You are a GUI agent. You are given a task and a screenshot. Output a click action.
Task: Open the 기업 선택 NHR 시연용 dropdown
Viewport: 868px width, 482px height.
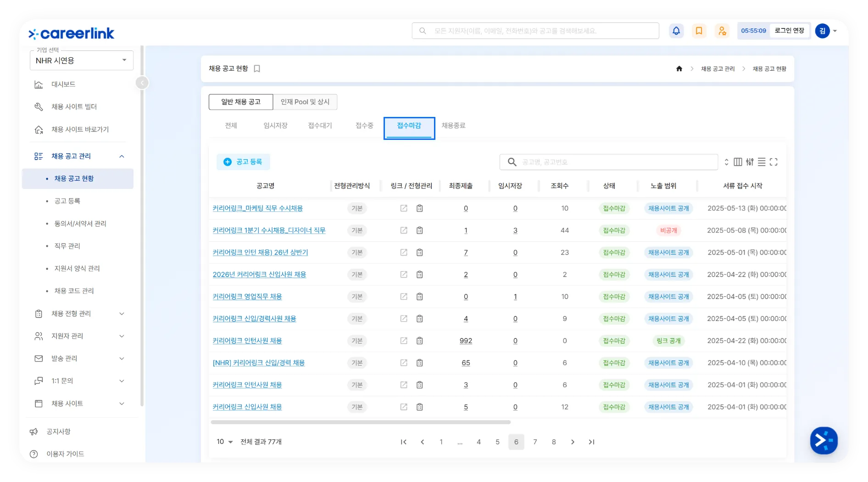pos(82,61)
